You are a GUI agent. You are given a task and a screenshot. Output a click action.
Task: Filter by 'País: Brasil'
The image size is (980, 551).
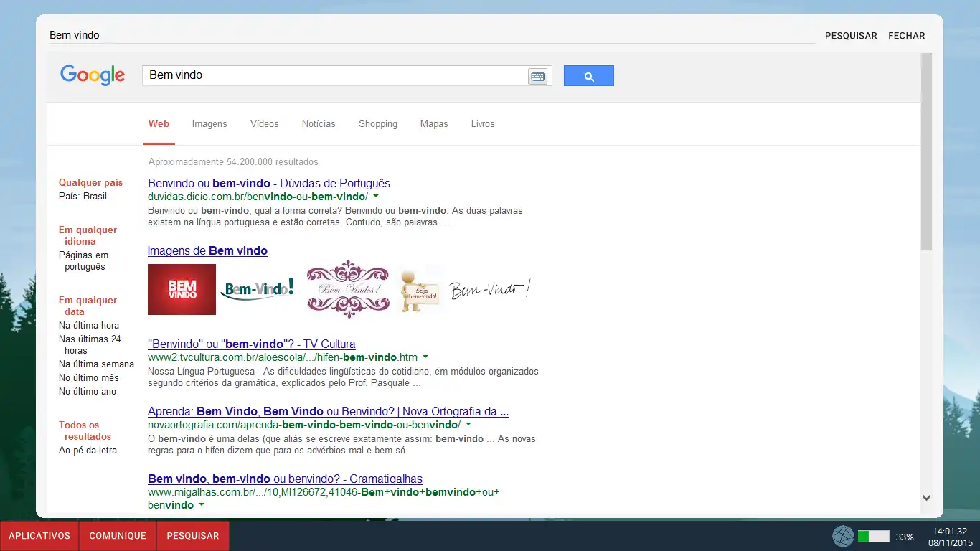pyautogui.click(x=83, y=196)
